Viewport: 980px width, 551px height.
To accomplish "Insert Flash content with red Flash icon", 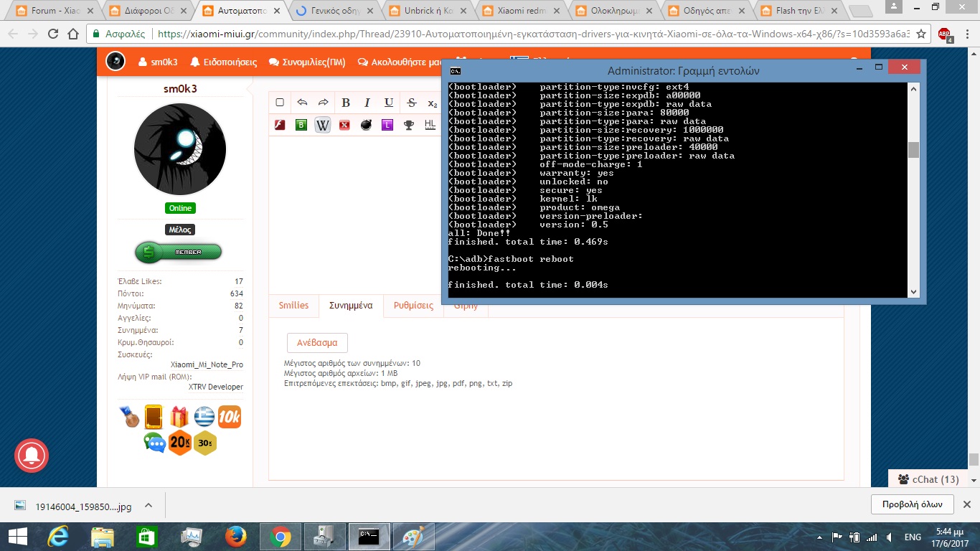I will [x=280, y=125].
